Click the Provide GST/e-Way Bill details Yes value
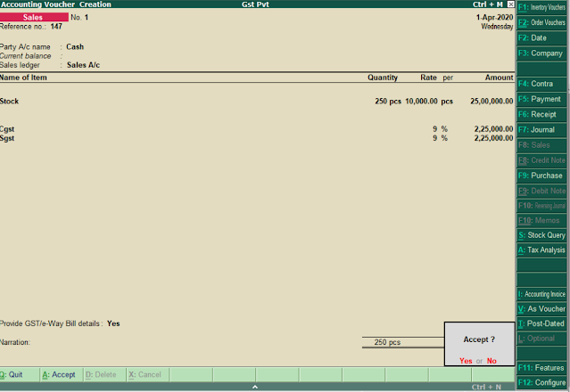Screen dimensions: 570x392 (x=113, y=323)
